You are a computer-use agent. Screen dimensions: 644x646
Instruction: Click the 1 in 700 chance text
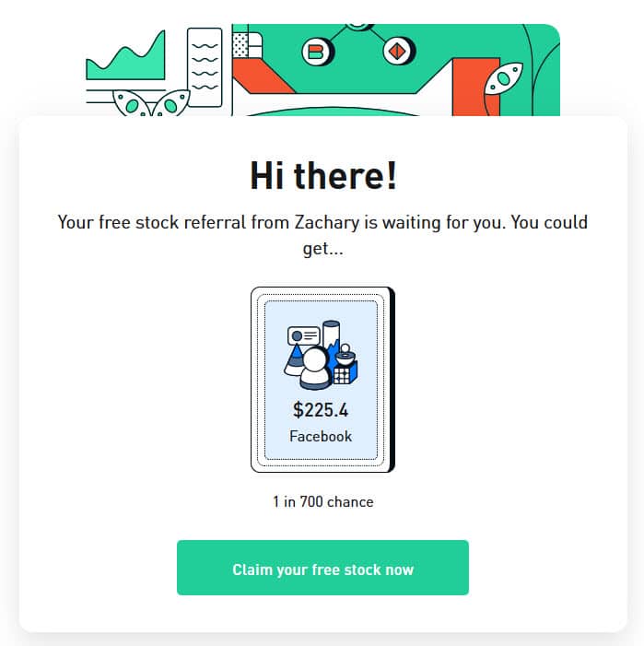pyautogui.click(x=322, y=502)
